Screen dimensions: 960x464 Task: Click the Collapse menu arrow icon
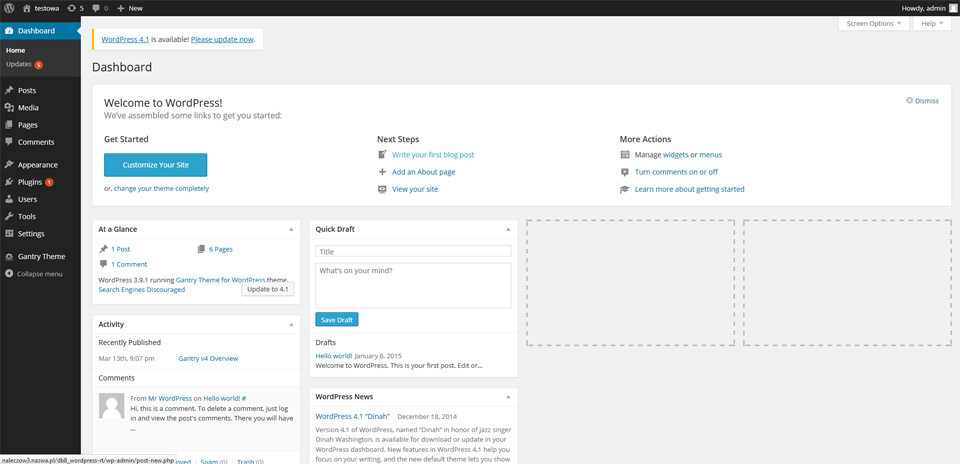tap(9, 274)
